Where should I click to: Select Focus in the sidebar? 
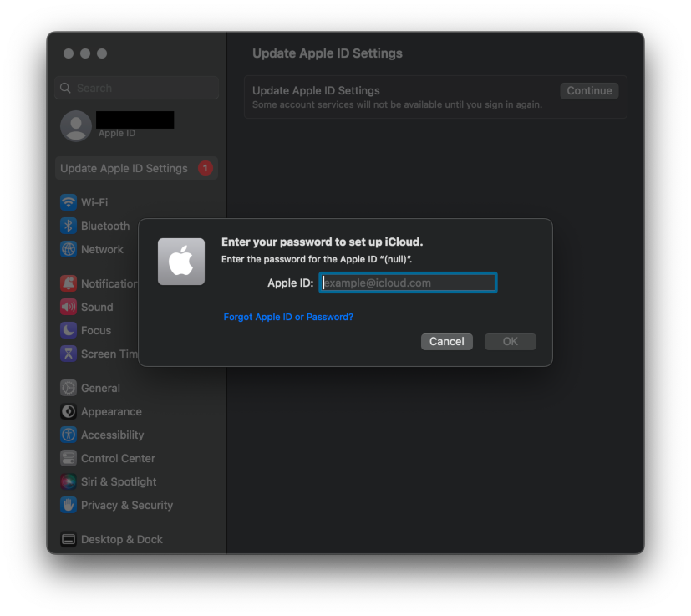pos(96,330)
